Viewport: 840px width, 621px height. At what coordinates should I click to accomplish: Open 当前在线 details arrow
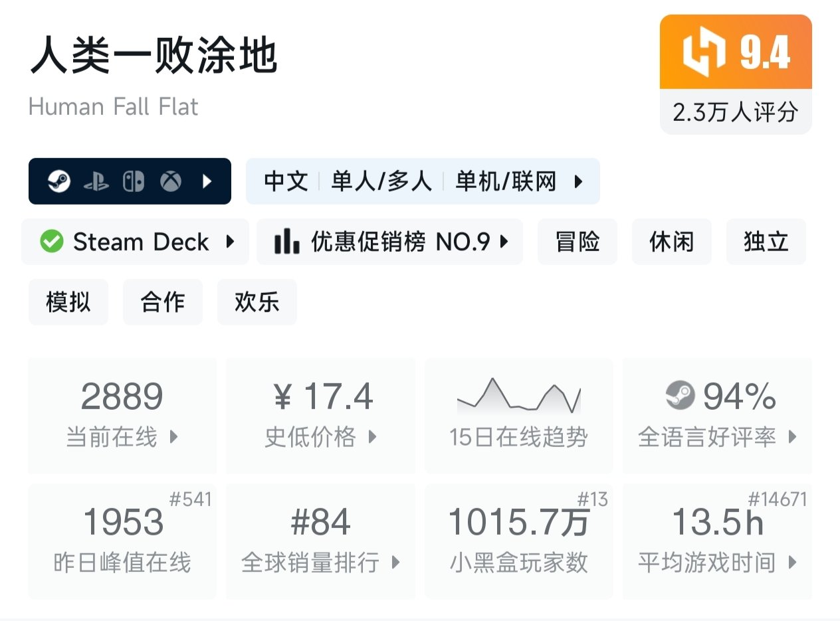coord(174,437)
